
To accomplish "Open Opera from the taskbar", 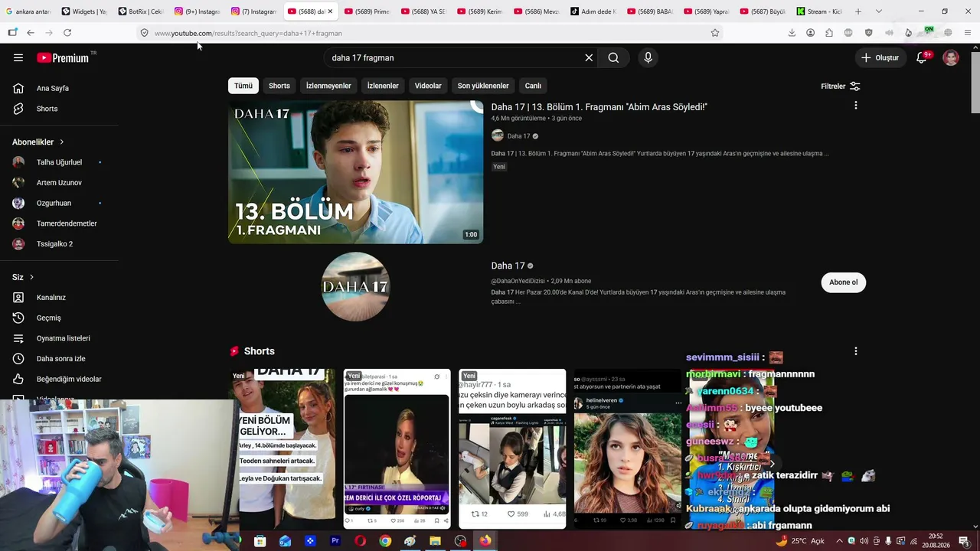I will click(x=360, y=541).
